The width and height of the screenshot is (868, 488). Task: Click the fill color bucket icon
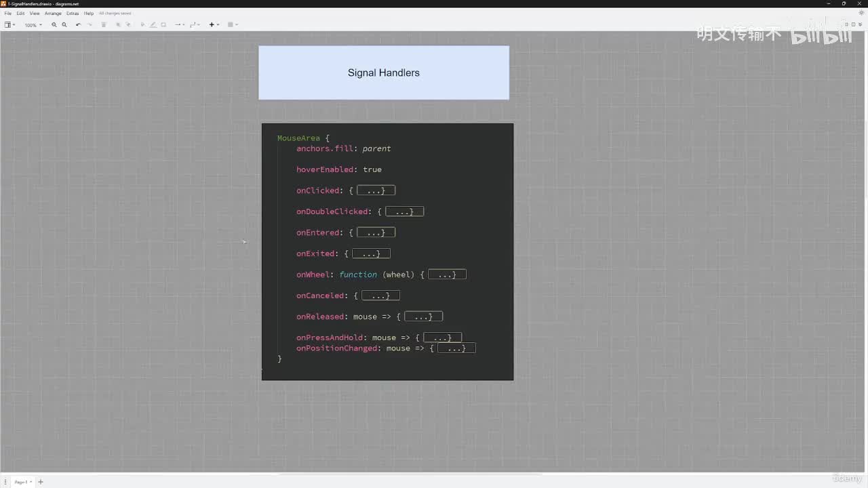pyautogui.click(x=142, y=25)
